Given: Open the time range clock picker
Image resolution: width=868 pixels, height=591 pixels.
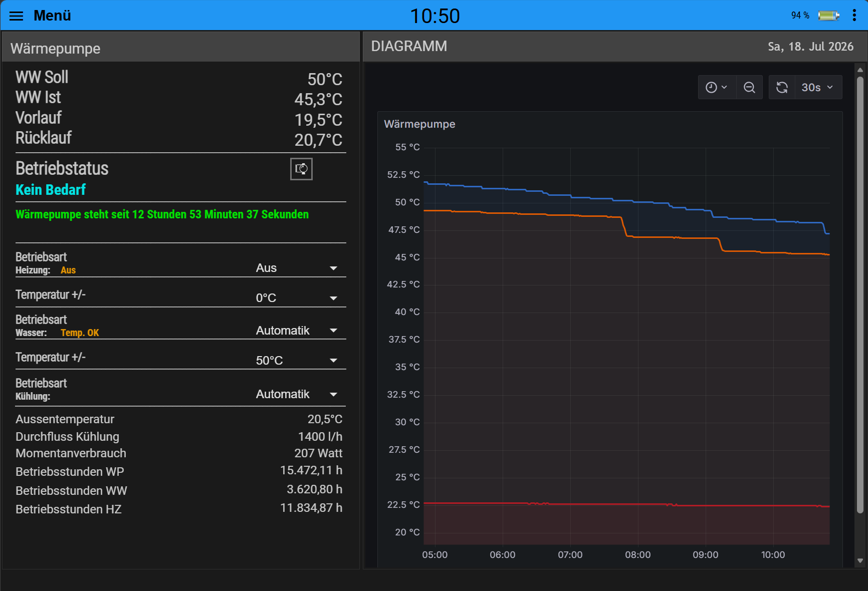Looking at the screenshot, I should pyautogui.click(x=717, y=88).
